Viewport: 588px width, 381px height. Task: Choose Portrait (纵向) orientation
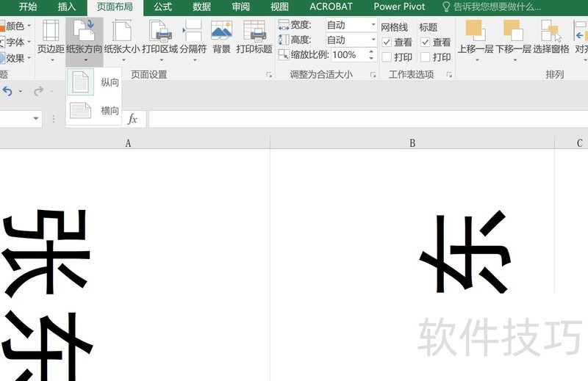click(x=94, y=82)
